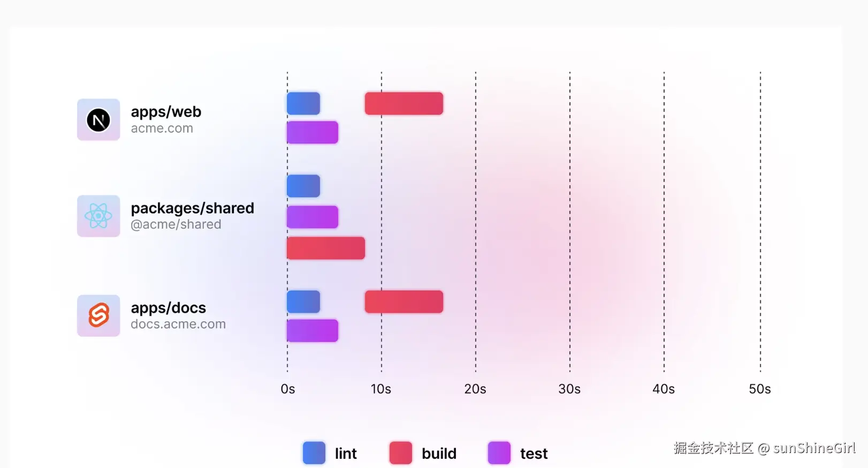Select the packages/shared test bar
The image size is (868, 468).
pyautogui.click(x=313, y=217)
